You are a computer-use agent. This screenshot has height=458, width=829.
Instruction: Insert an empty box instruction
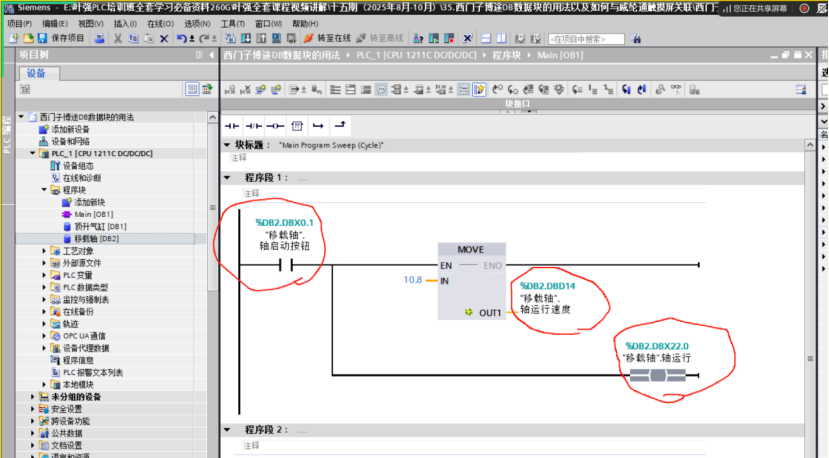click(x=297, y=126)
